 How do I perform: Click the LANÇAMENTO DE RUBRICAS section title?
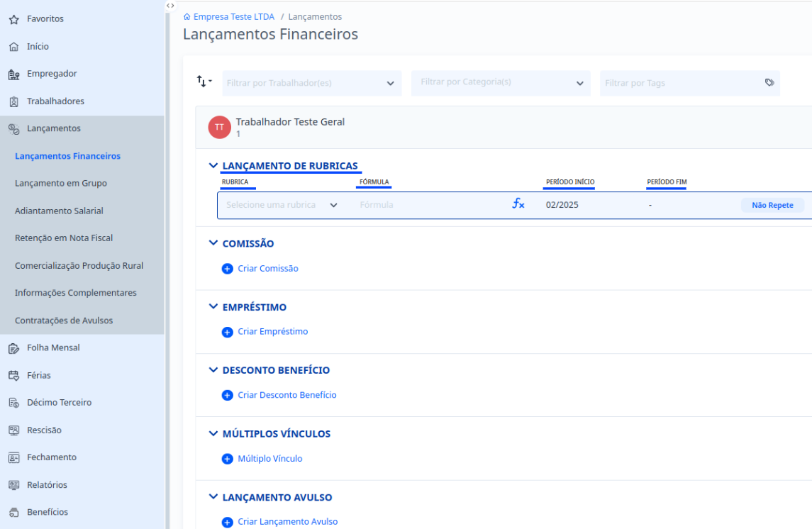tap(290, 166)
